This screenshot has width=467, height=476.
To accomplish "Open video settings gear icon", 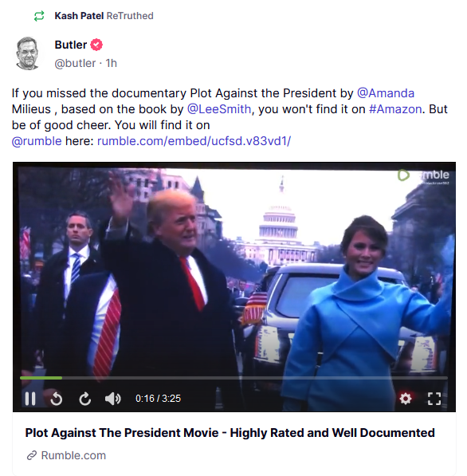I will [x=406, y=399].
